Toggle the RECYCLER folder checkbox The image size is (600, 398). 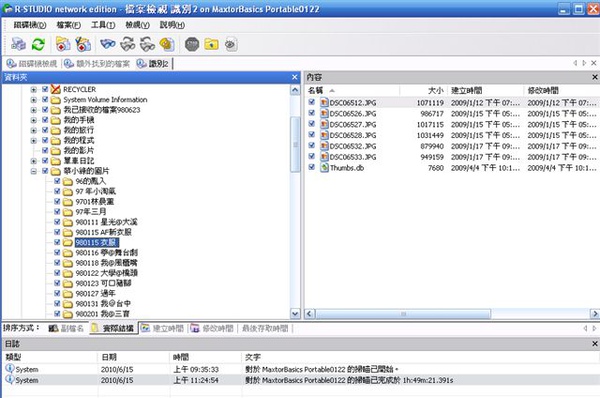point(45,89)
